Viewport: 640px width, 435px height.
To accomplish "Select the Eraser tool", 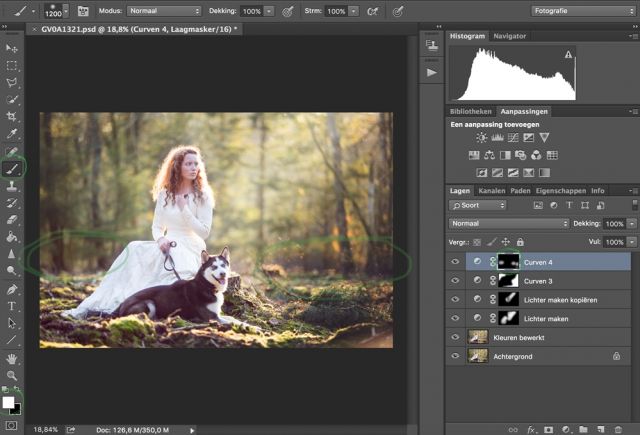I will (11, 220).
